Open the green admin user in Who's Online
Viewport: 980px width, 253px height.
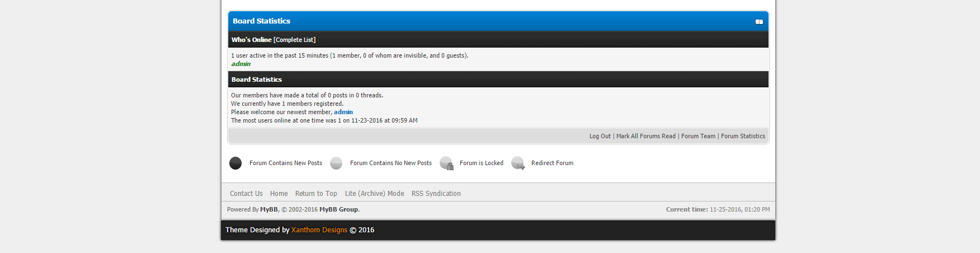(x=241, y=64)
